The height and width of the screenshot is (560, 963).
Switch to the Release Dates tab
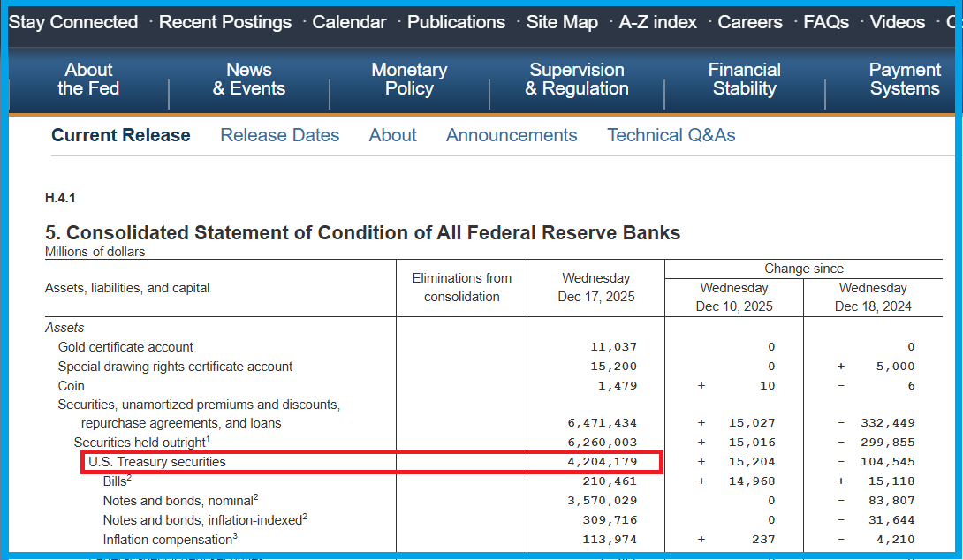pyautogui.click(x=279, y=135)
